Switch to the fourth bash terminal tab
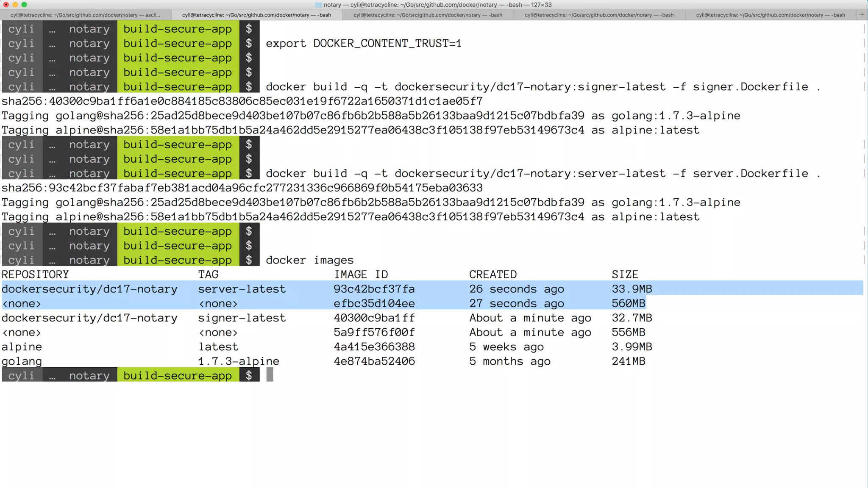 [599, 15]
